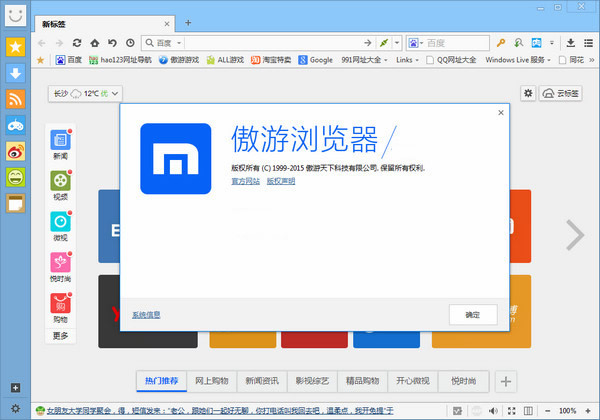Click the 确定 button in the dialog
The height and width of the screenshot is (420, 600).
(472, 314)
